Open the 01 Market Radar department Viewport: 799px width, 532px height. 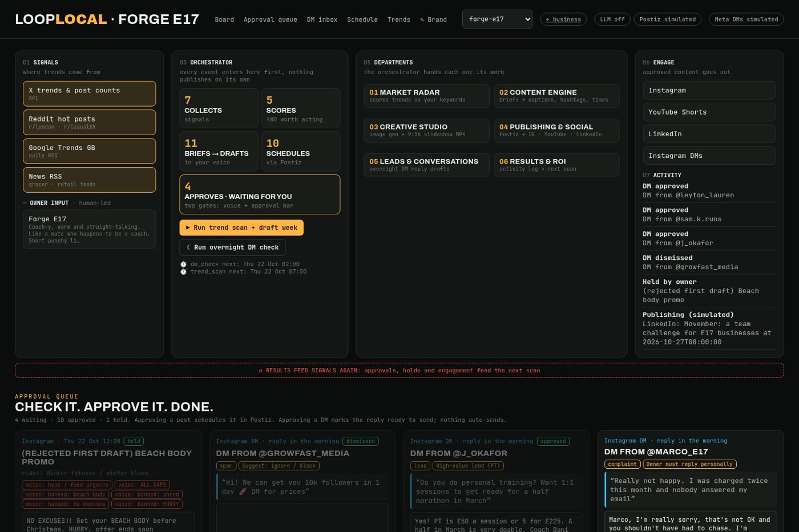point(426,96)
